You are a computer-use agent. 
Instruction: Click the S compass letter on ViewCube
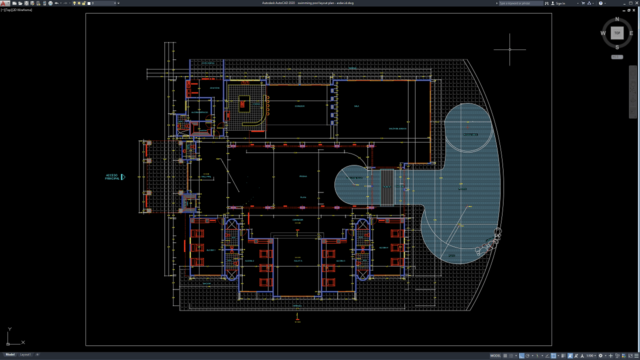[x=617, y=47]
